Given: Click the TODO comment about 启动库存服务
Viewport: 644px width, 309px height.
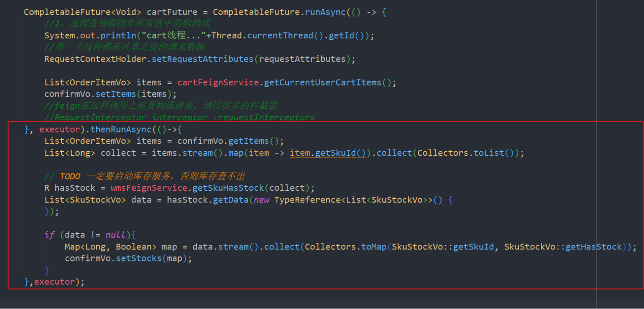Looking at the screenshot, I should point(145,176).
